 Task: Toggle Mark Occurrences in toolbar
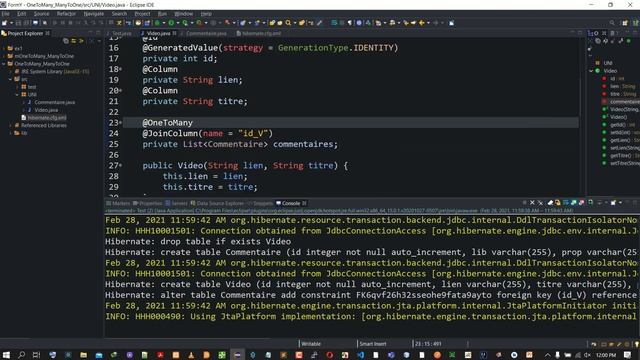pos(320,23)
